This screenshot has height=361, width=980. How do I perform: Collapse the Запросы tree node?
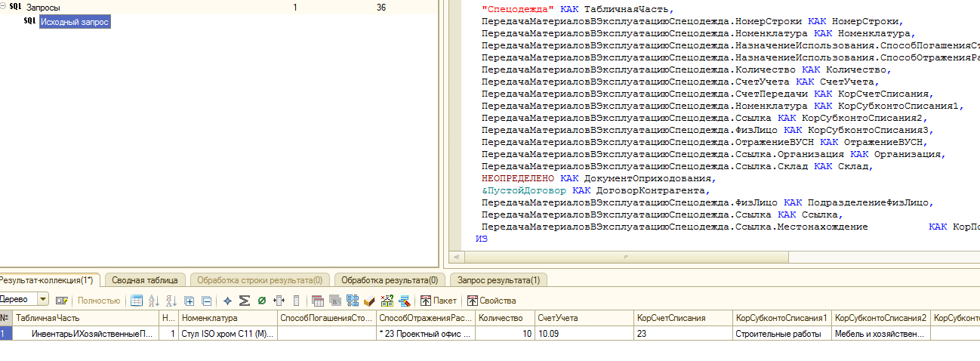click(3, 6)
